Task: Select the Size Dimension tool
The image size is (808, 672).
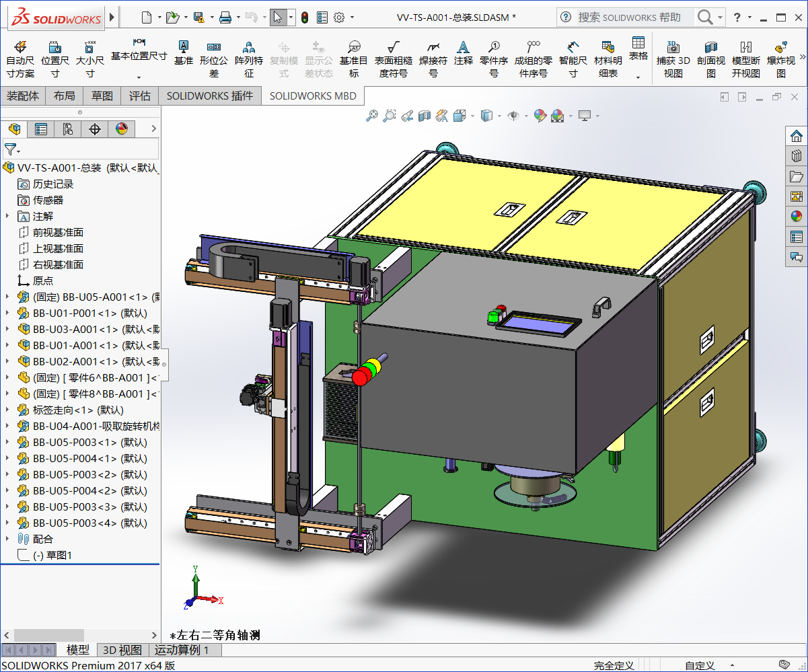Action: click(89, 58)
